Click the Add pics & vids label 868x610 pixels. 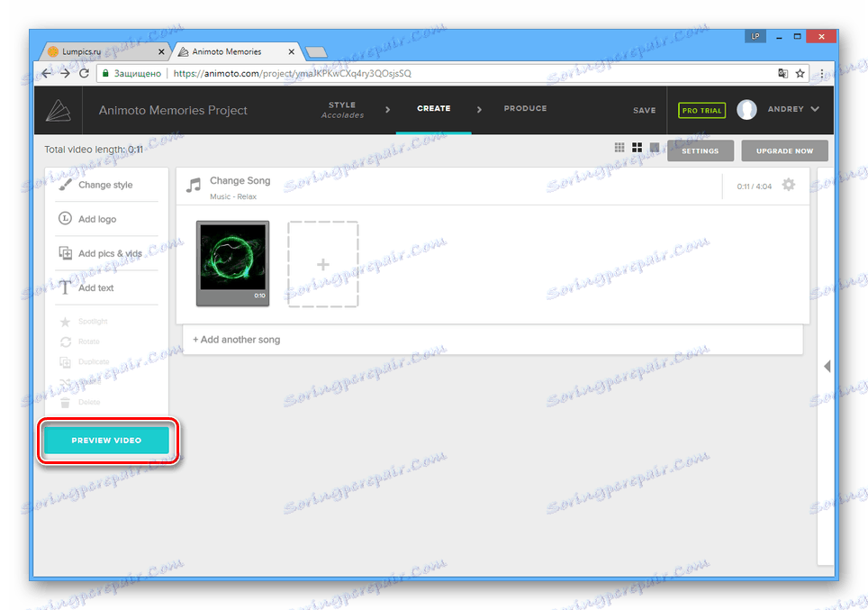coord(110,254)
